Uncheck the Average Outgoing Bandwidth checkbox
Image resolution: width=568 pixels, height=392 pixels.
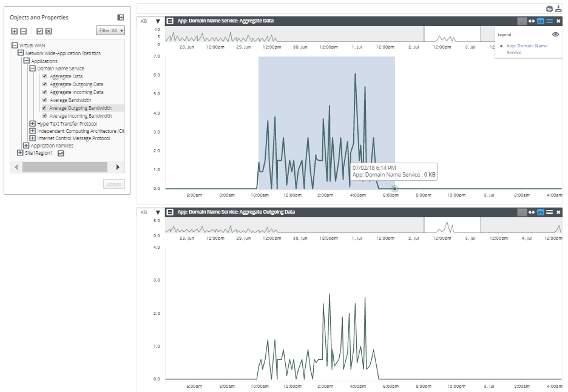pos(44,108)
